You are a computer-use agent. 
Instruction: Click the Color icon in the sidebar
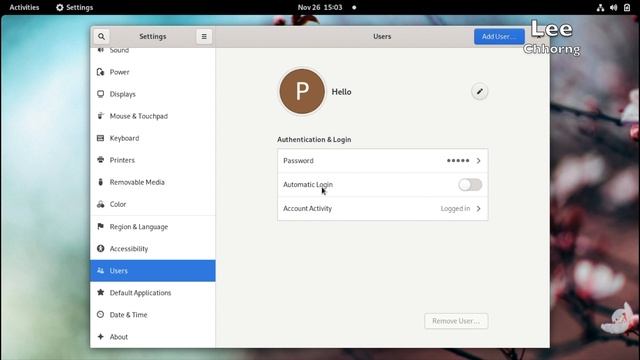tap(100, 204)
